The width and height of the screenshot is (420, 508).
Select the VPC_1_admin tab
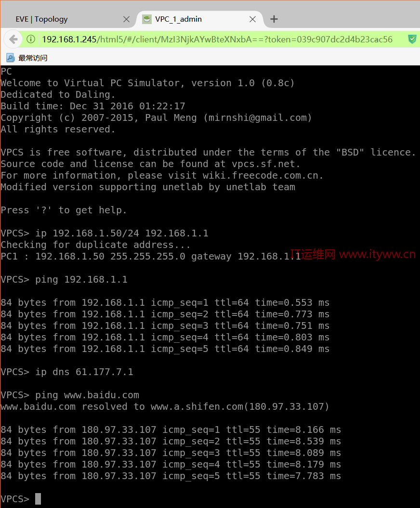pyautogui.click(x=198, y=19)
